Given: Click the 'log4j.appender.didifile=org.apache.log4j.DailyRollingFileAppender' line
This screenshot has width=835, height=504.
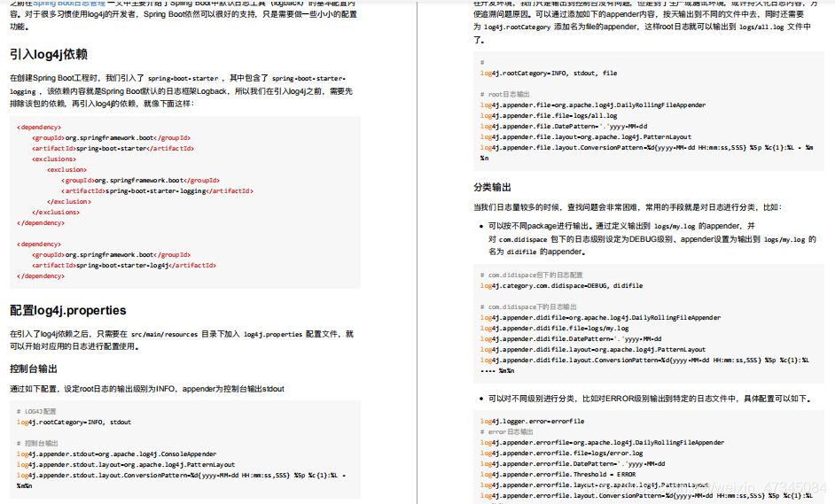Looking at the screenshot, I should pos(600,318).
